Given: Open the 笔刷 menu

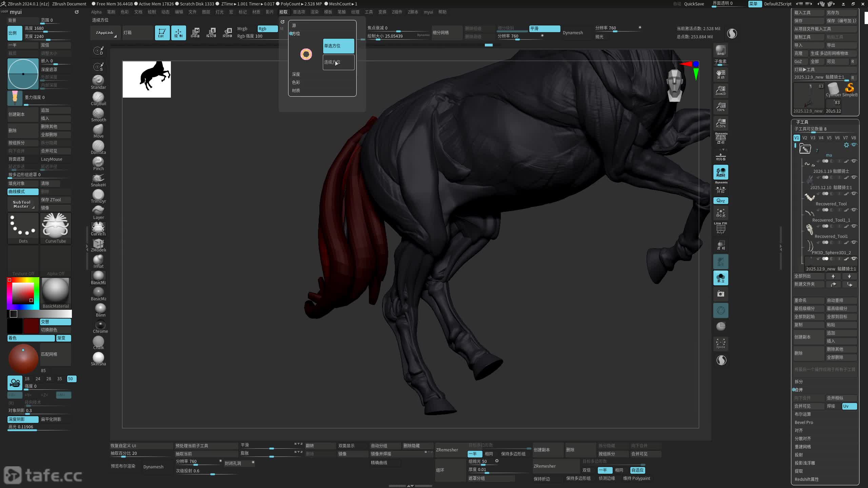Looking at the screenshot, I should pos(111,12).
